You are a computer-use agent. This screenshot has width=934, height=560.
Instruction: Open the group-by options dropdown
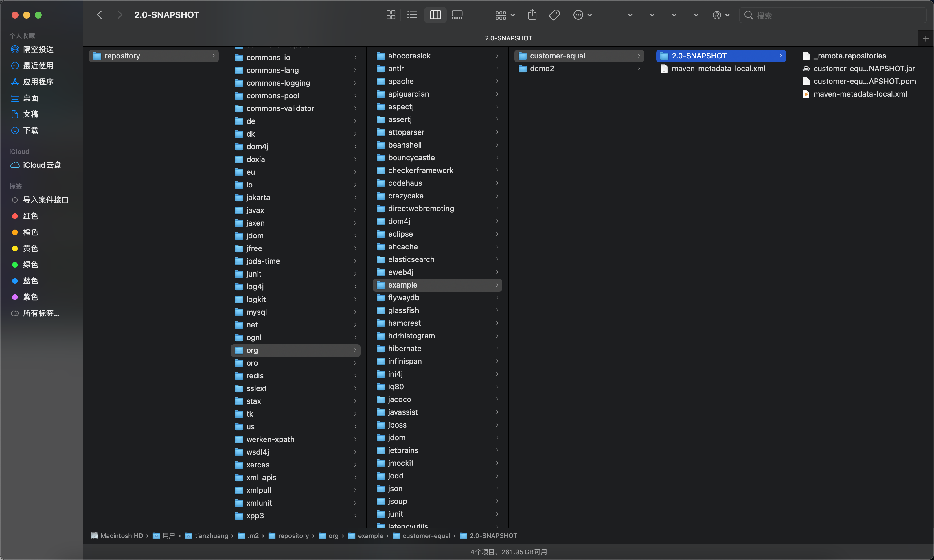[x=505, y=15]
